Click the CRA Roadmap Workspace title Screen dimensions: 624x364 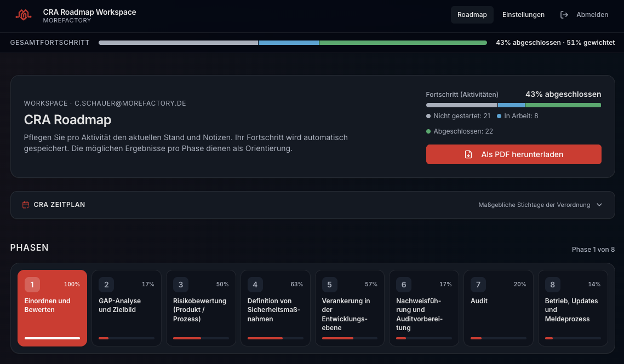click(89, 12)
